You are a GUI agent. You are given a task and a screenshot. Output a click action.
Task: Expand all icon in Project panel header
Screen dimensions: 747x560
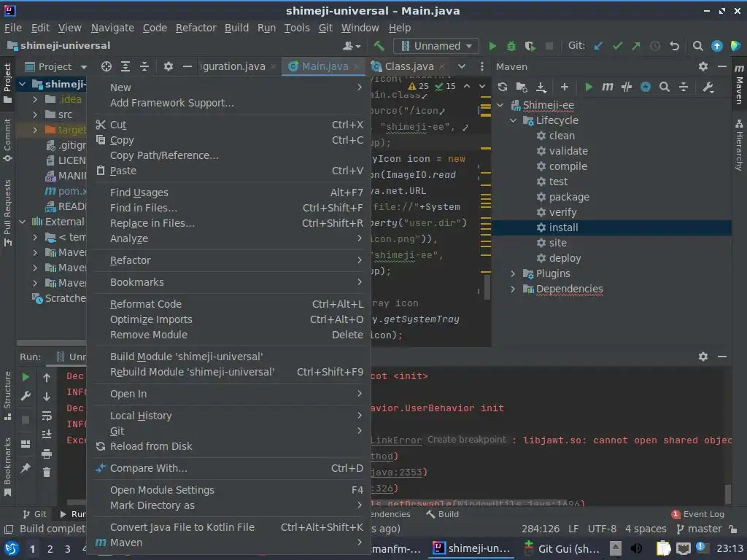[x=125, y=66]
